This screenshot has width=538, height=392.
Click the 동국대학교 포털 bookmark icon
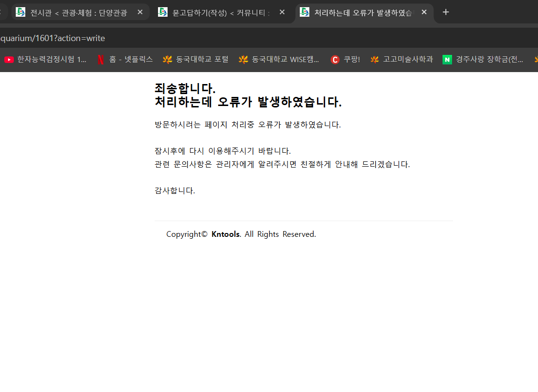pyautogui.click(x=168, y=60)
